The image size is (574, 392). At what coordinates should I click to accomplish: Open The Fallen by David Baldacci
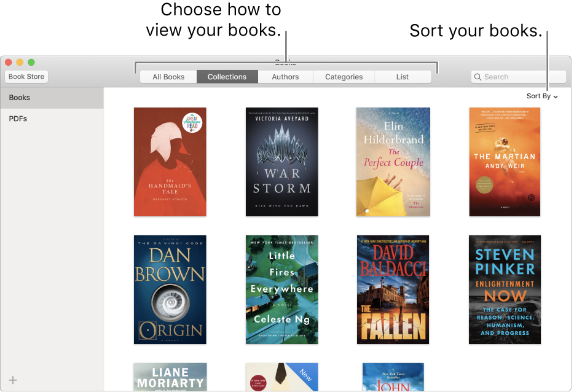pyautogui.click(x=393, y=289)
